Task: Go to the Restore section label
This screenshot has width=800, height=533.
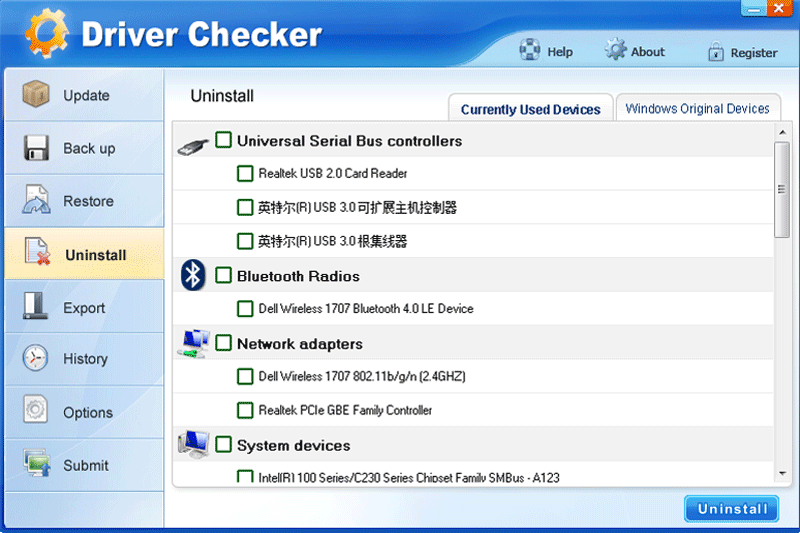Action: (88, 201)
